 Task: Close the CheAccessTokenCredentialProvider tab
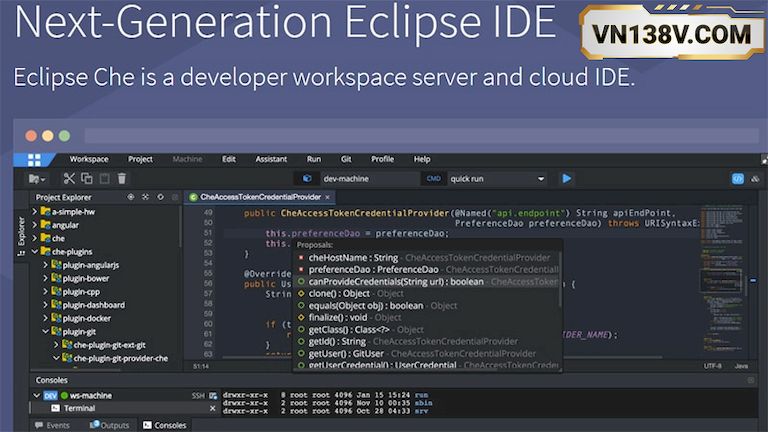point(327,197)
